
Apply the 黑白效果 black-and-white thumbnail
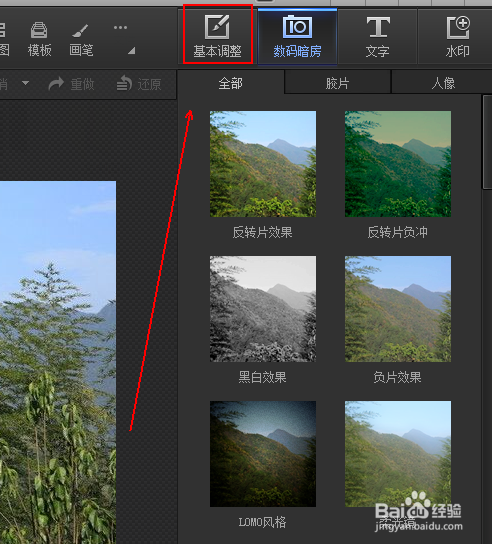(263, 309)
